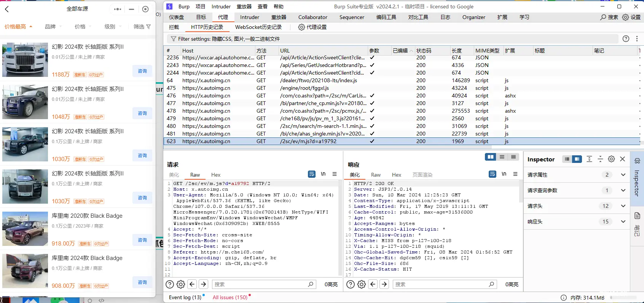Click the back arrow in car list window
The height and width of the screenshot is (303, 644).
point(6,9)
